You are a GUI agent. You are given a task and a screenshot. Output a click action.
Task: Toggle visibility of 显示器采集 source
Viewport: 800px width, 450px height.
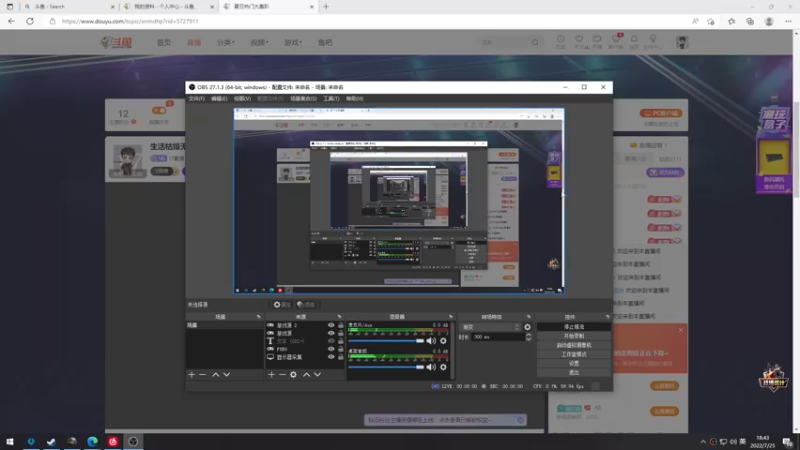[331, 357]
